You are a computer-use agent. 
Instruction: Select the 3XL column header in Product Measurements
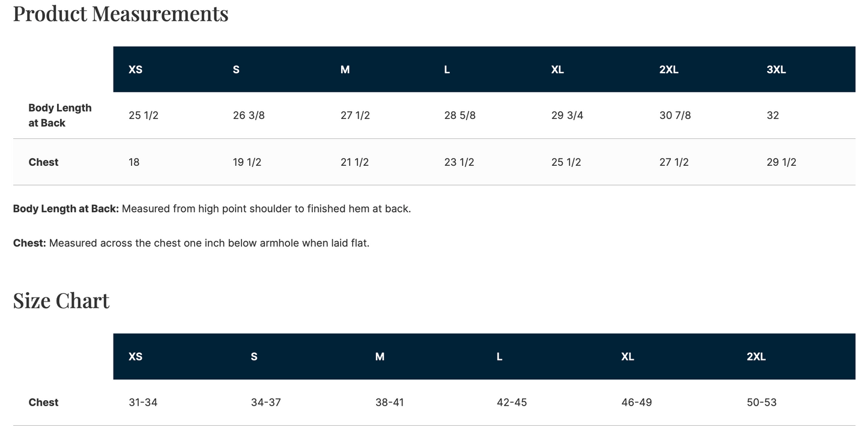tap(776, 70)
